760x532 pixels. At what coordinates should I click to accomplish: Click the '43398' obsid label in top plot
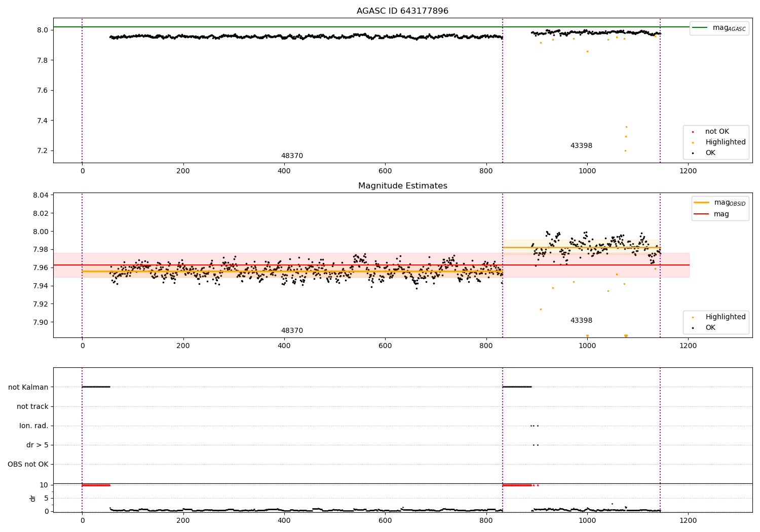click(x=581, y=146)
